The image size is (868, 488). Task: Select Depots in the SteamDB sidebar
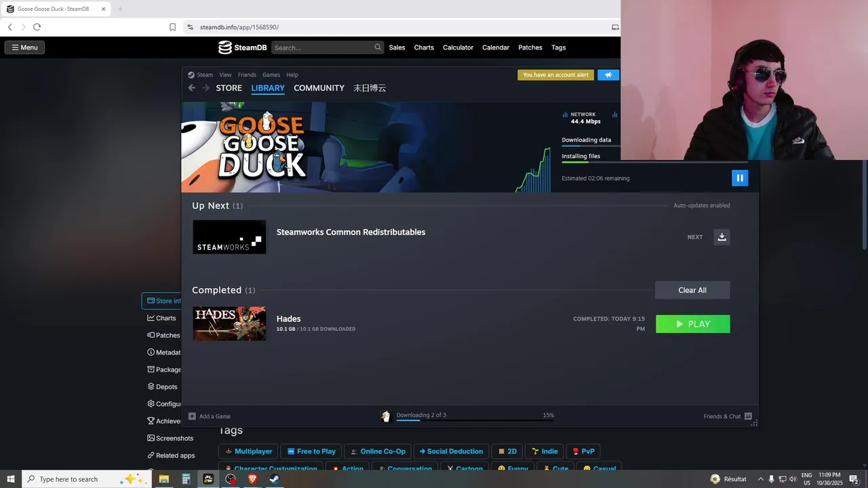pos(162,386)
